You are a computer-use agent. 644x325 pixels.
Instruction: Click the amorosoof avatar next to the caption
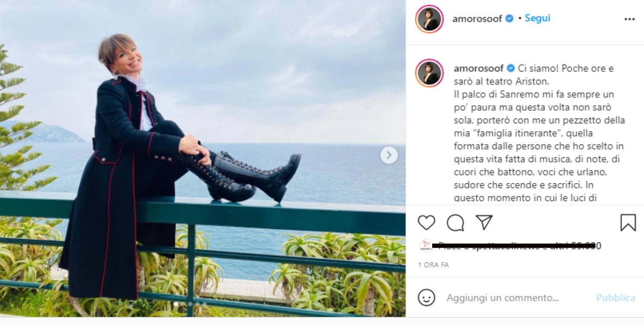tap(429, 73)
